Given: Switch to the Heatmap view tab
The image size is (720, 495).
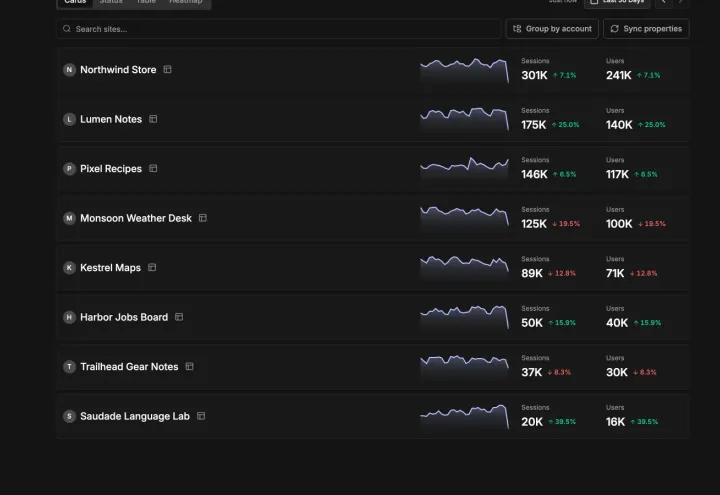Looking at the screenshot, I should click(x=186, y=2).
